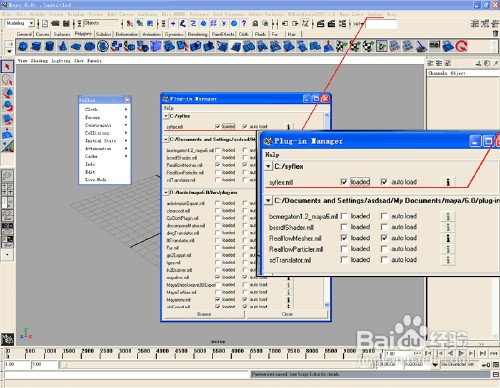Expand the Cloth submenu in Syflex menu
The image size is (500, 388).
pos(104,109)
